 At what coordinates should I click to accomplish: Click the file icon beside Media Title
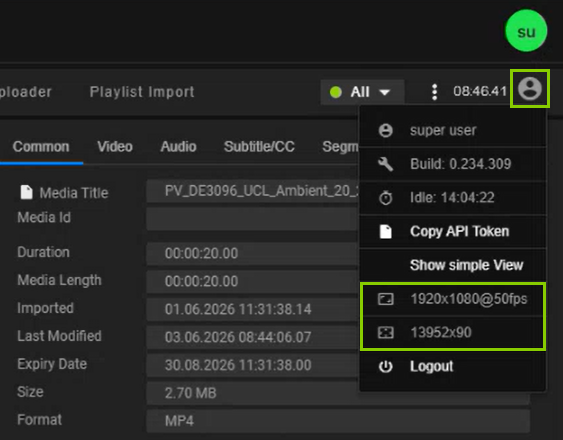tap(27, 192)
